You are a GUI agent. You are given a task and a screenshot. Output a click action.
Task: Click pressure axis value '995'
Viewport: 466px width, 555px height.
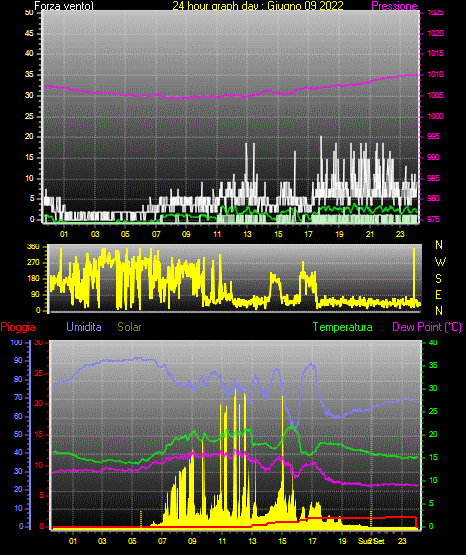click(433, 136)
